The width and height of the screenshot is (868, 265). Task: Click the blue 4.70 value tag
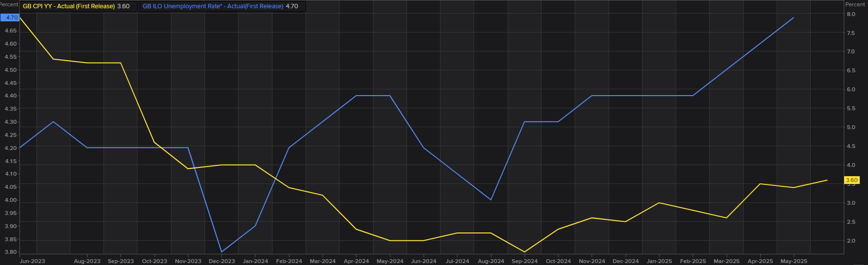pos(10,17)
